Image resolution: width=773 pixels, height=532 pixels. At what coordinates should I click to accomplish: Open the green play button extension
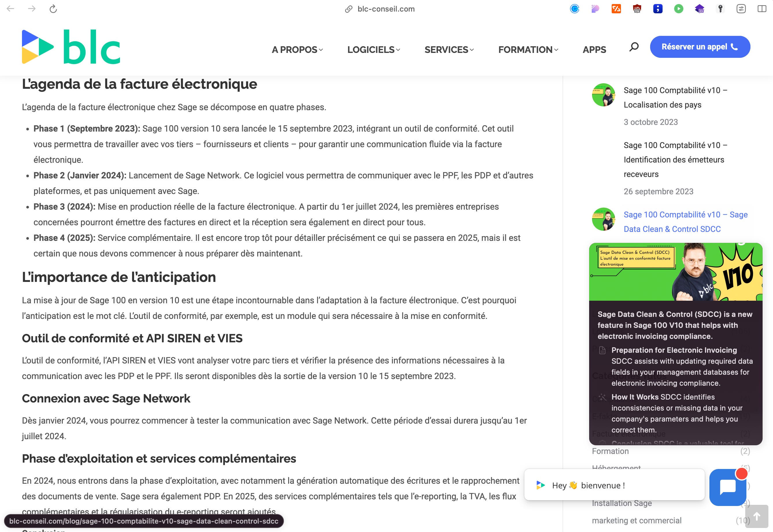tap(679, 9)
